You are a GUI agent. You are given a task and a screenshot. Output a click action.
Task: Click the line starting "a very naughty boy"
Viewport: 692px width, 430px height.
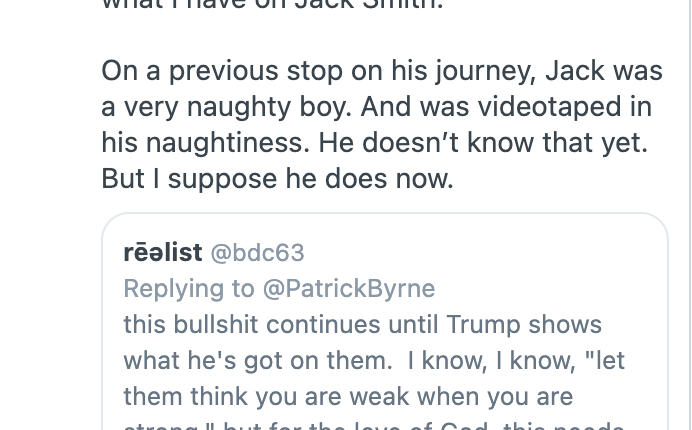click(376, 108)
